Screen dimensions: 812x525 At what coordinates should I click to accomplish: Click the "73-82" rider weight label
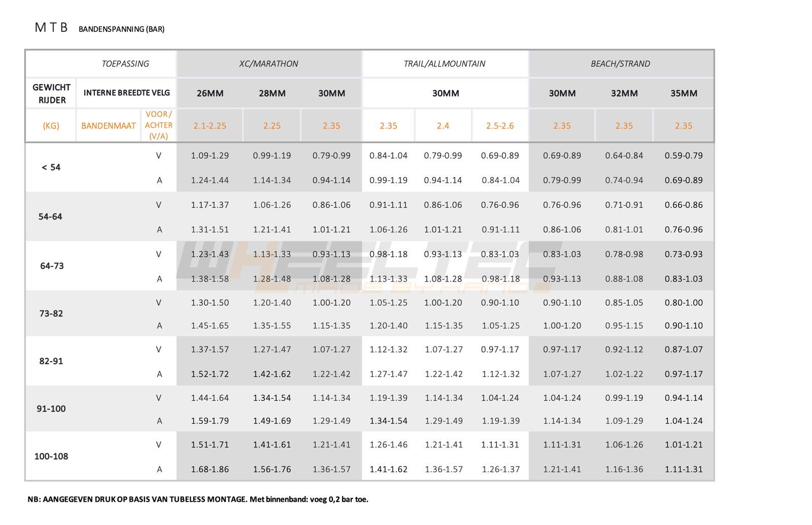pos(51,313)
